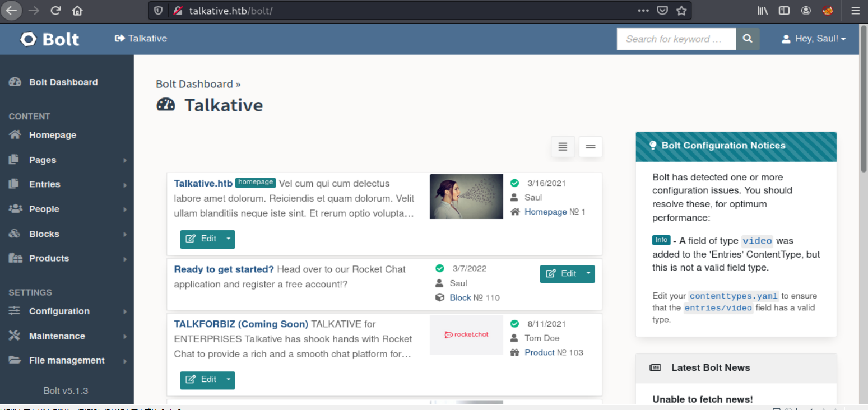Follow the Block content type link

(461, 297)
